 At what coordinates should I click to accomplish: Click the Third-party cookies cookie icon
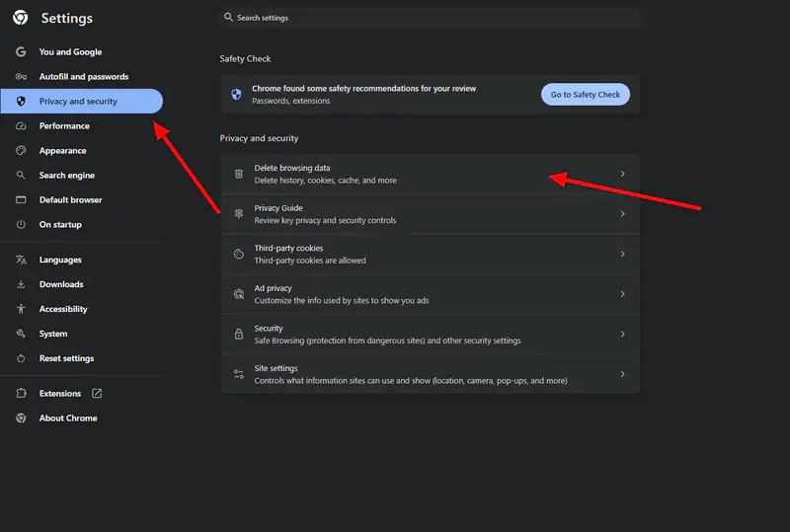[238, 255]
